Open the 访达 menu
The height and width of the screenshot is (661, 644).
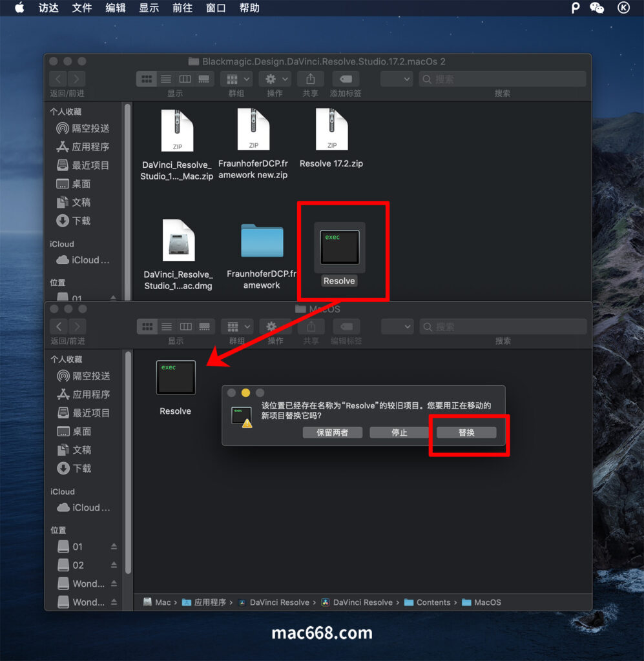[48, 8]
